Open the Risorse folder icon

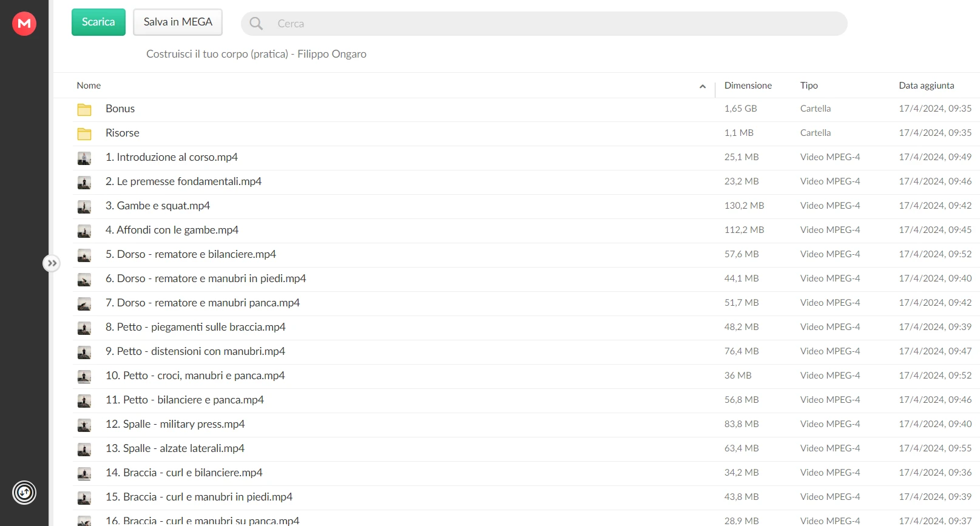(84, 133)
